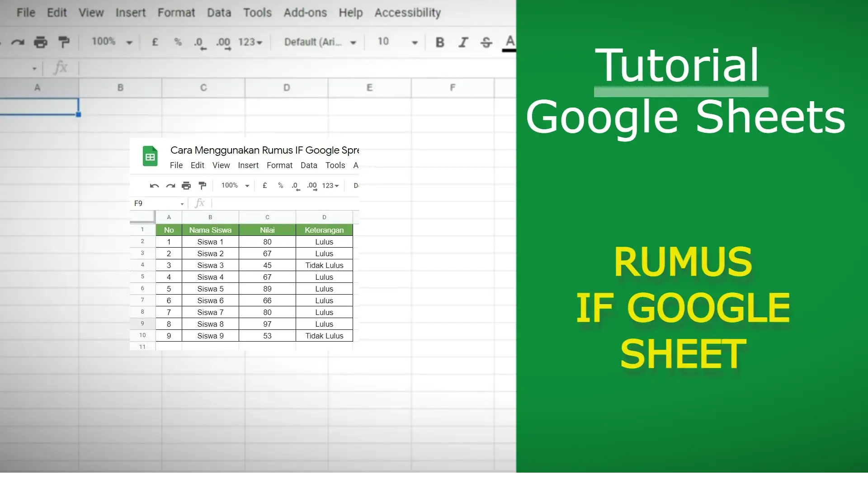The image size is (868, 488).
Task: Open 123 number format dropdown in background
Action: click(250, 42)
